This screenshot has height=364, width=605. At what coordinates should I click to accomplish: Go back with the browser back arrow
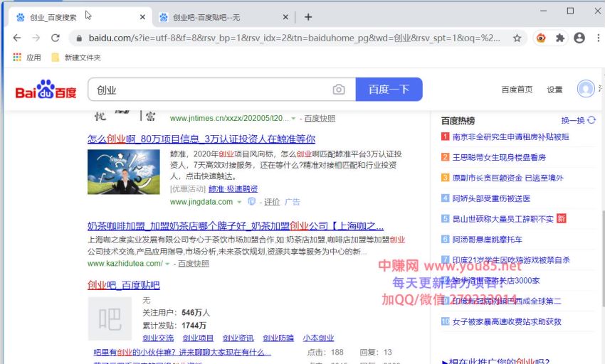point(16,38)
